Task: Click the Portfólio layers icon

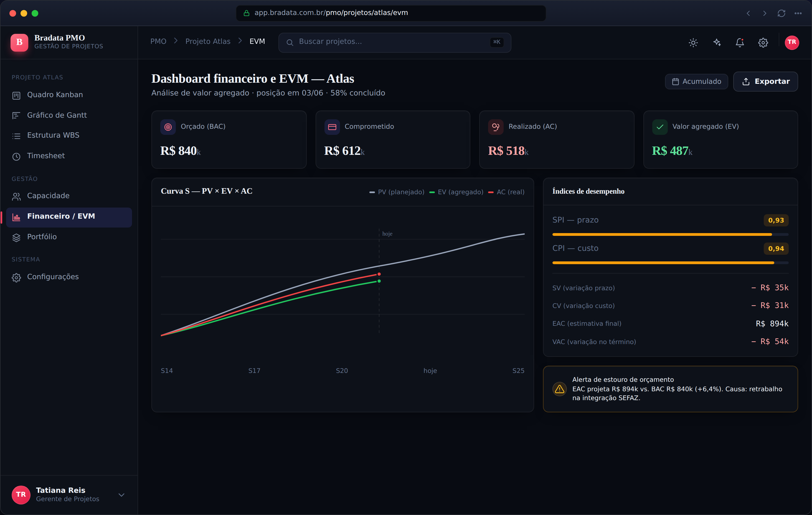Action: pyautogui.click(x=16, y=238)
